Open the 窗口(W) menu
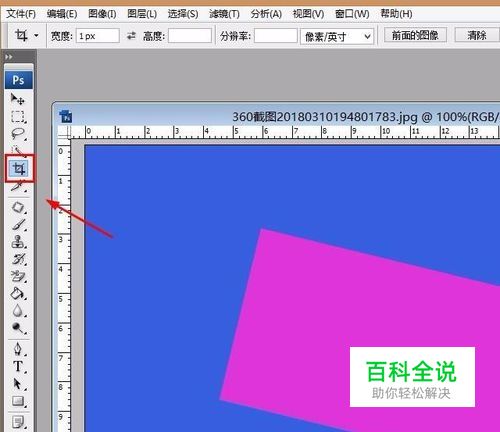 pyautogui.click(x=352, y=14)
